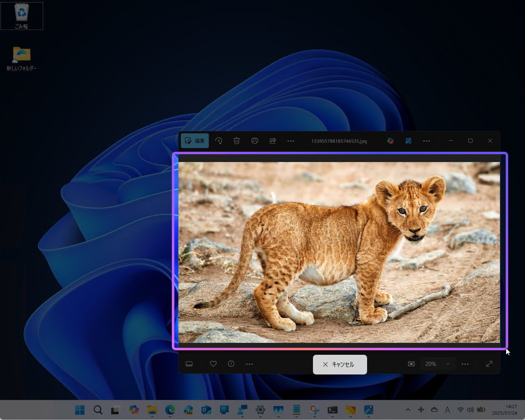Print the image via the printer icon

click(x=255, y=141)
